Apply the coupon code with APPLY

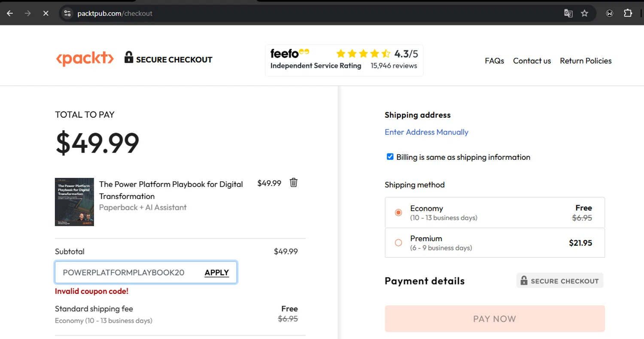217,272
